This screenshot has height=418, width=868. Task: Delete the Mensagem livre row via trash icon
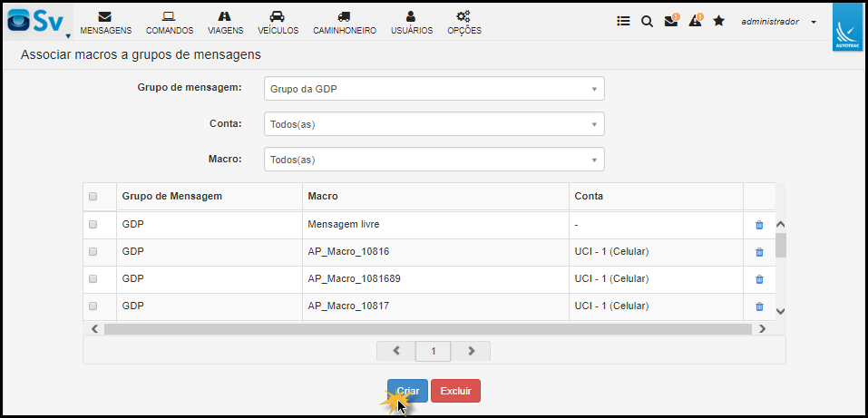[759, 225]
